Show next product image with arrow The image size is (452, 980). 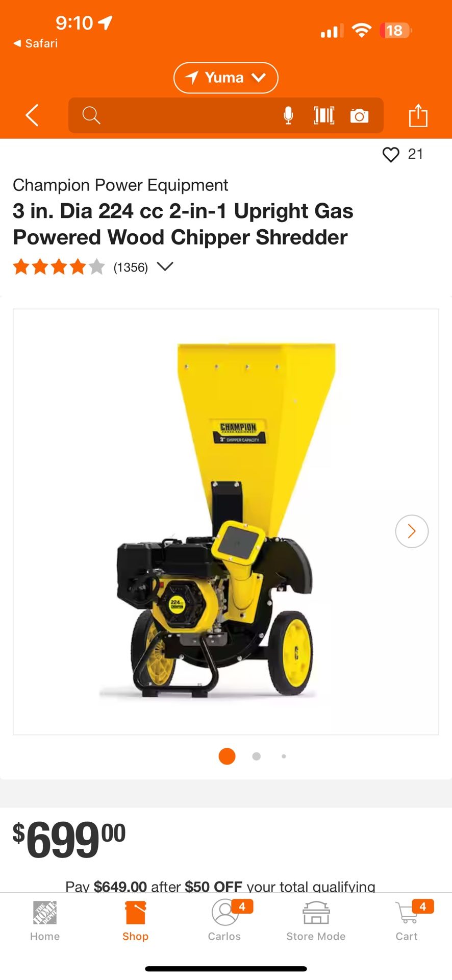[412, 531]
